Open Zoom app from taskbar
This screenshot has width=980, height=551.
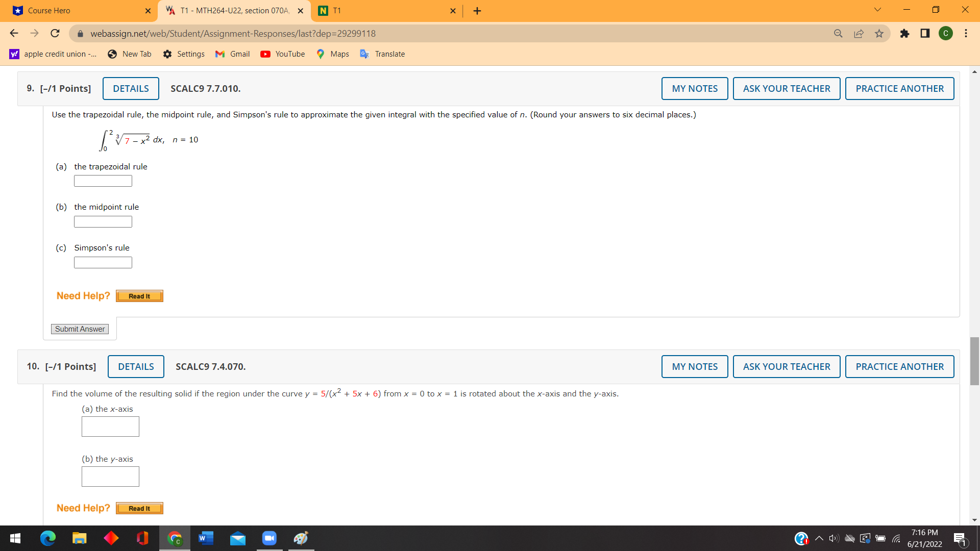coord(269,538)
